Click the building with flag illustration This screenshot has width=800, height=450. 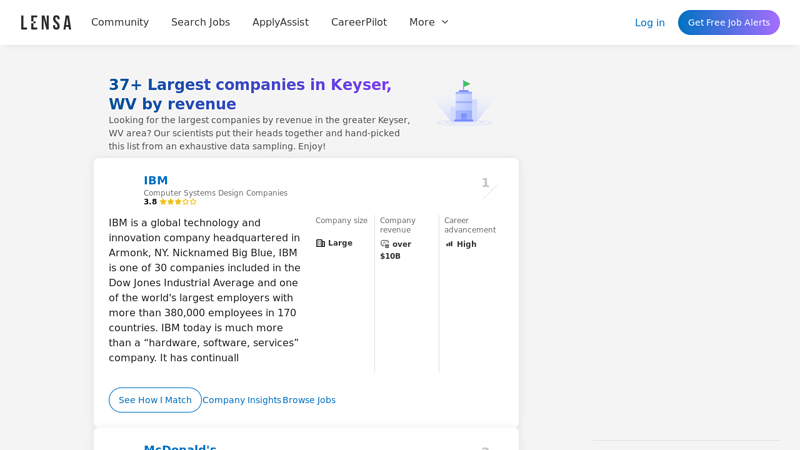click(x=464, y=103)
